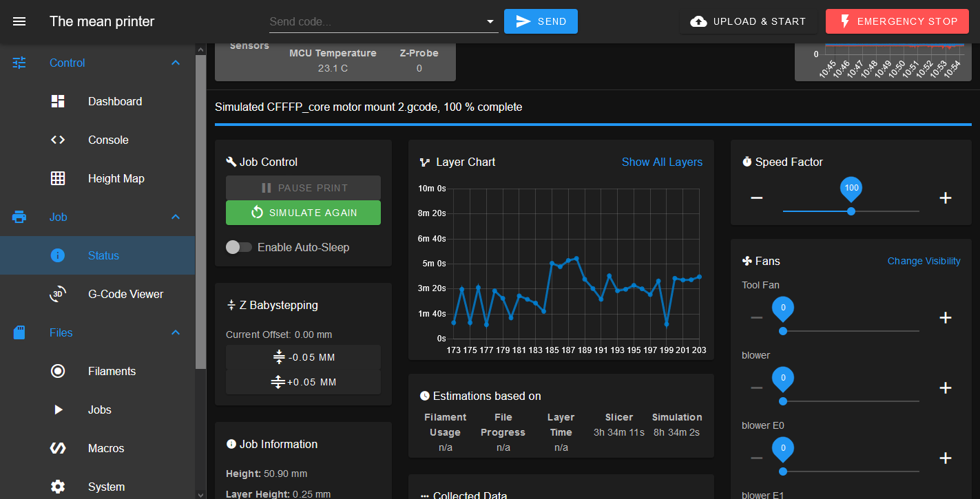Click the Height Map grid icon

58,178
